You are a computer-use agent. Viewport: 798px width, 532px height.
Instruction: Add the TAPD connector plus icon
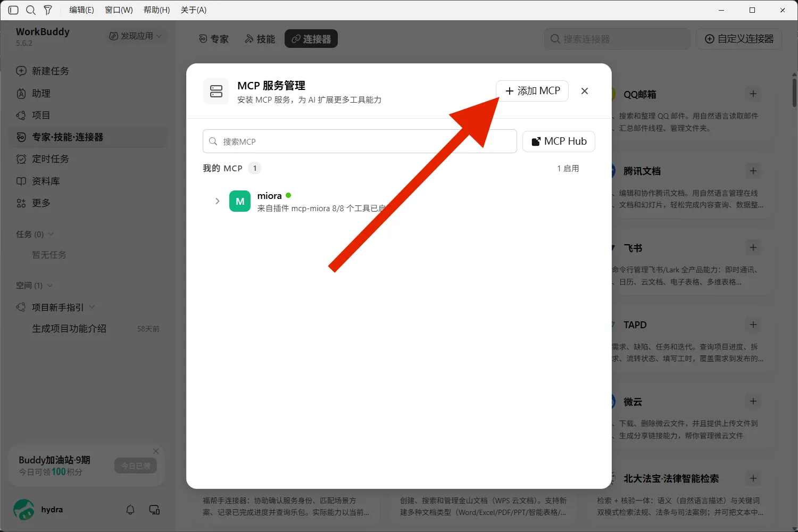(753, 325)
